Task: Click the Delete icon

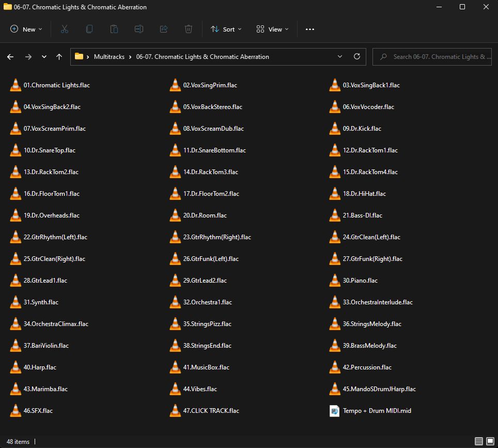Action: click(x=188, y=29)
